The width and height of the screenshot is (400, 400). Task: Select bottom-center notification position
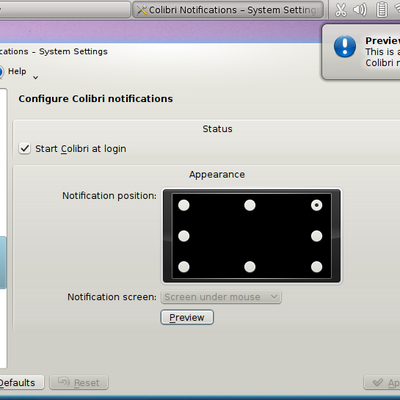(250, 267)
